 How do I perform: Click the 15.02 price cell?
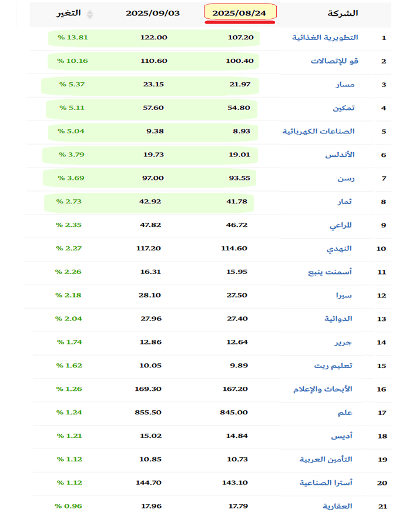[151, 436]
